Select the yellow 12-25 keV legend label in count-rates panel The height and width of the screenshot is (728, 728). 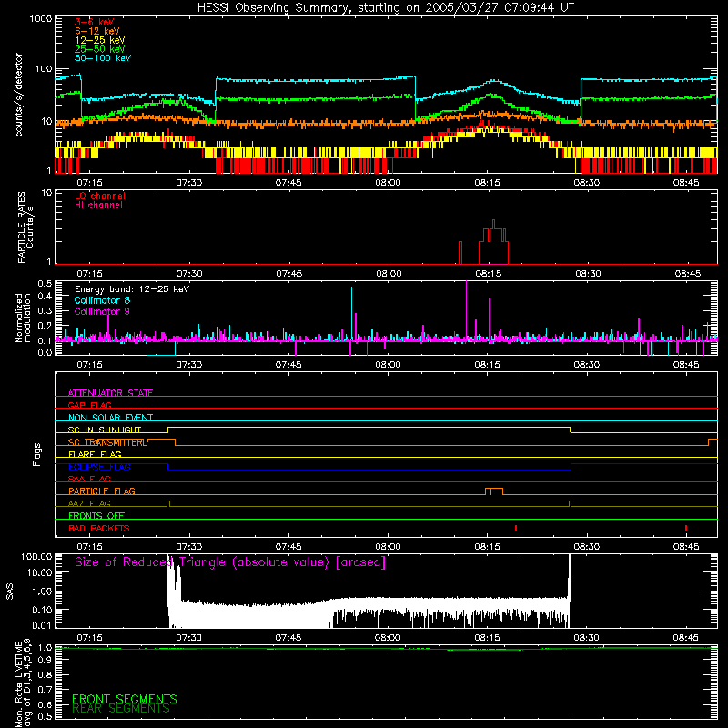(x=100, y=40)
